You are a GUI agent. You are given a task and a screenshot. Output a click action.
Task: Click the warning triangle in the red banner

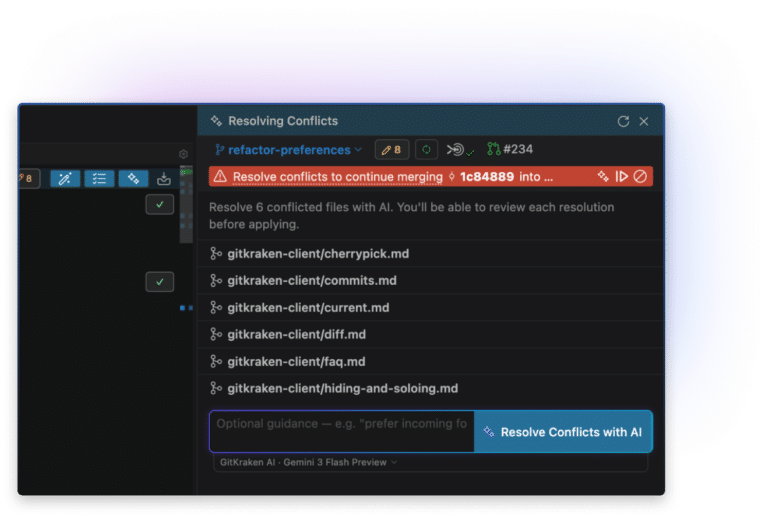pos(220,176)
